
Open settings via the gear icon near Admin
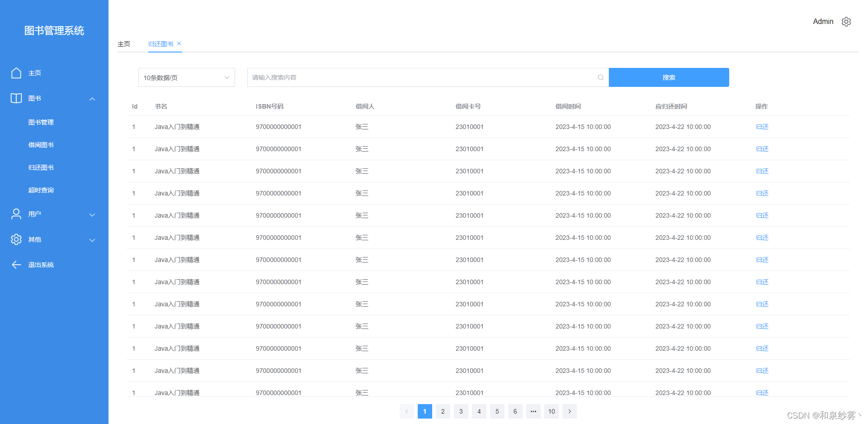[846, 21]
